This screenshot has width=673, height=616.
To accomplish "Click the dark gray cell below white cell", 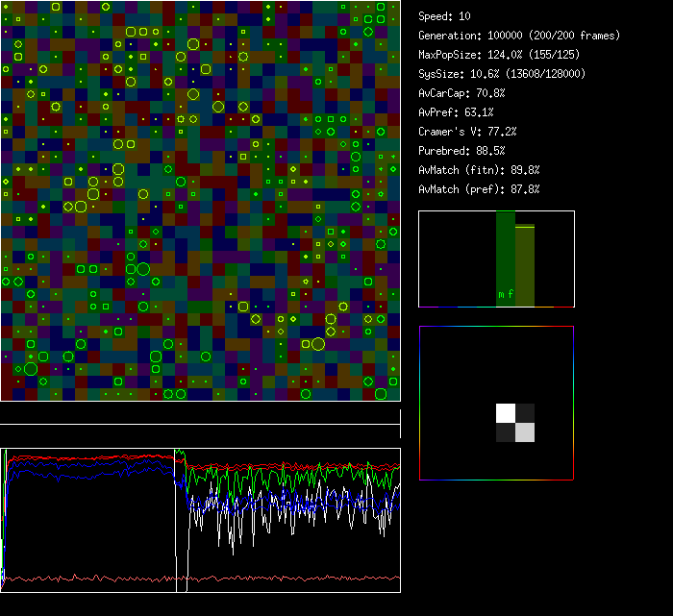I will (506, 432).
